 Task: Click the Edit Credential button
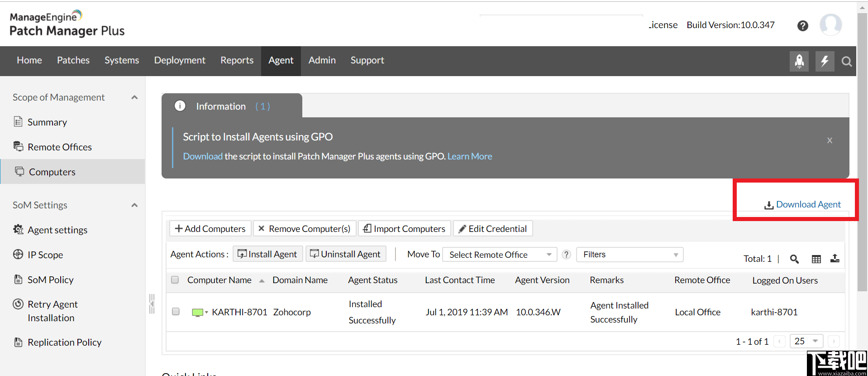coord(493,228)
